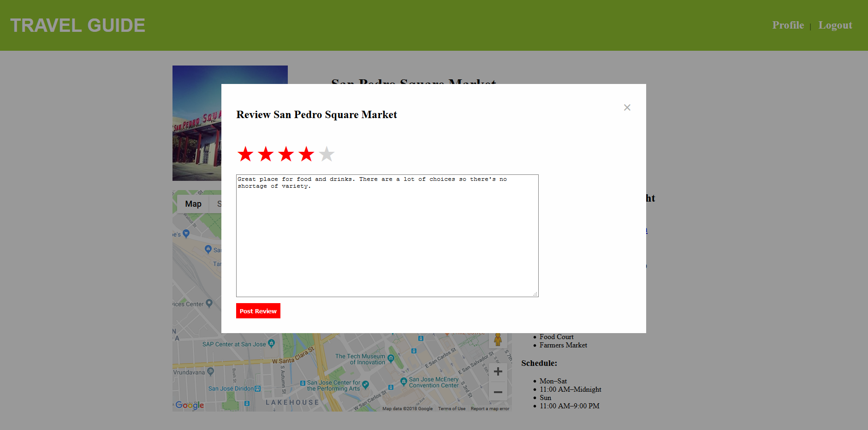Zoom out on the map with minus
Image resolution: width=868 pixels, height=430 pixels.
tap(498, 392)
